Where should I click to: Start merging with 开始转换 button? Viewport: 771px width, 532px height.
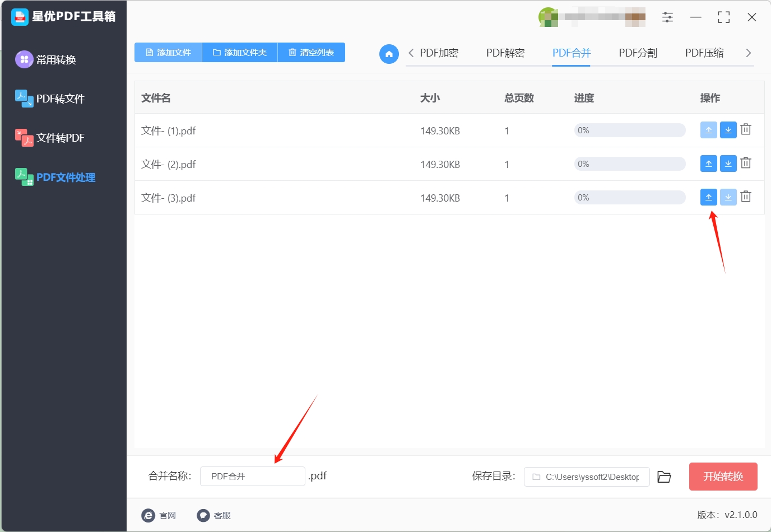[x=723, y=477]
